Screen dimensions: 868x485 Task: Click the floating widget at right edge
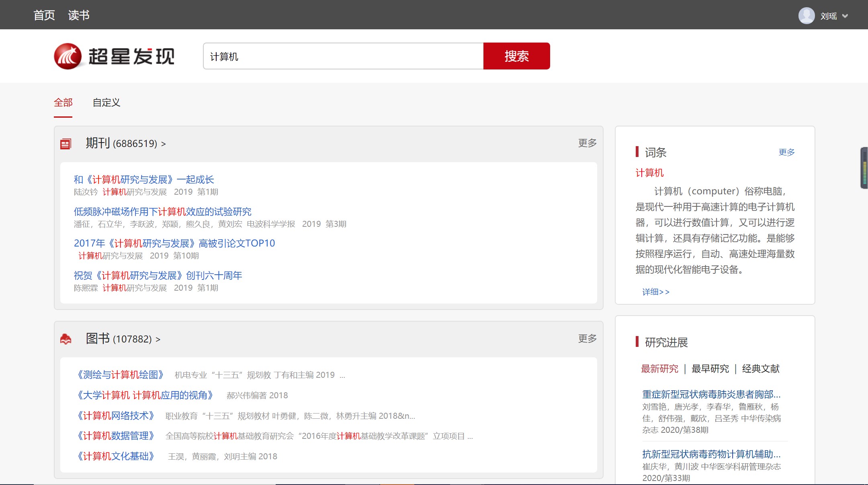click(864, 168)
